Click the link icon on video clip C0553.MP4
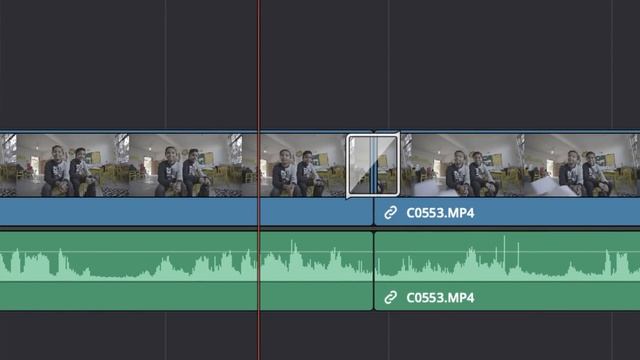 [x=390, y=213]
